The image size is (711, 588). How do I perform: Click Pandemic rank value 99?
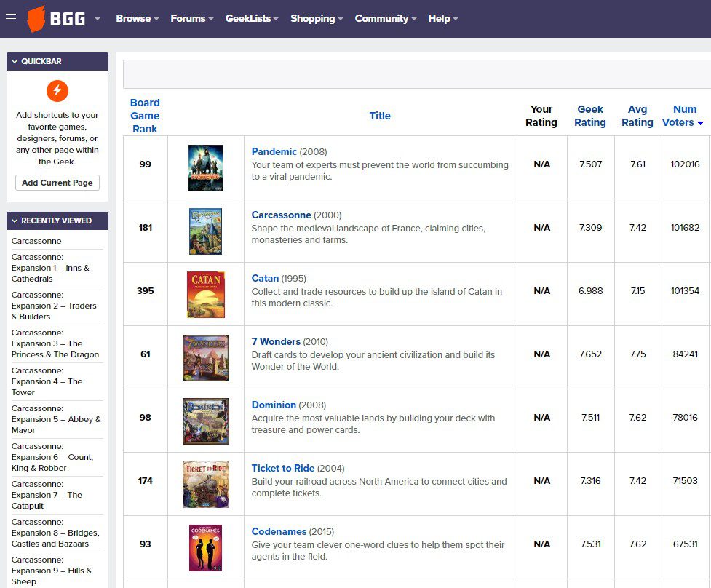pyautogui.click(x=145, y=164)
